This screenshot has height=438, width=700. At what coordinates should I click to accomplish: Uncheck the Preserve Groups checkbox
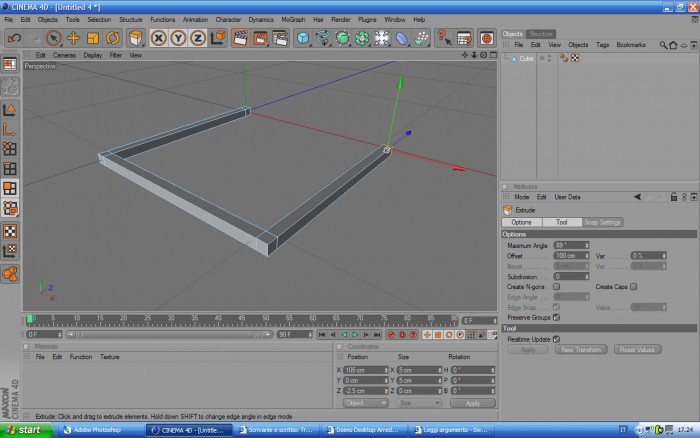[556, 317]
